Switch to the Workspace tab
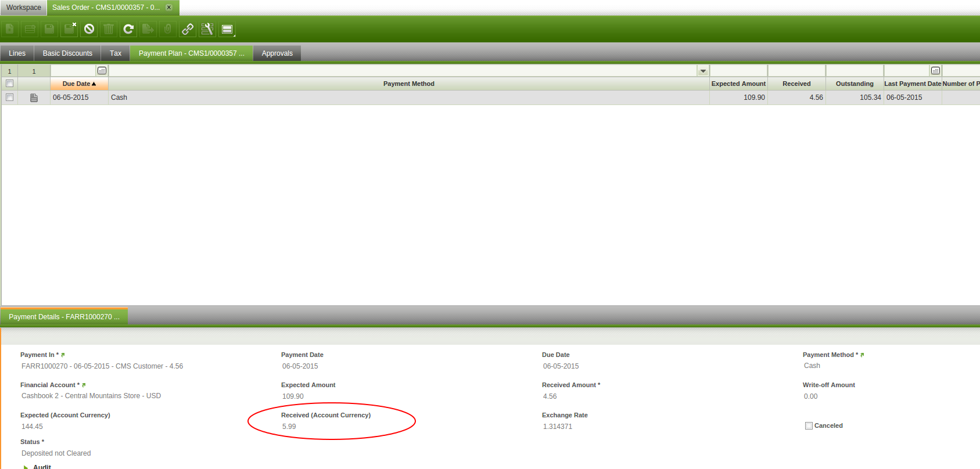 pyautogui.click(x=24, y=8)
